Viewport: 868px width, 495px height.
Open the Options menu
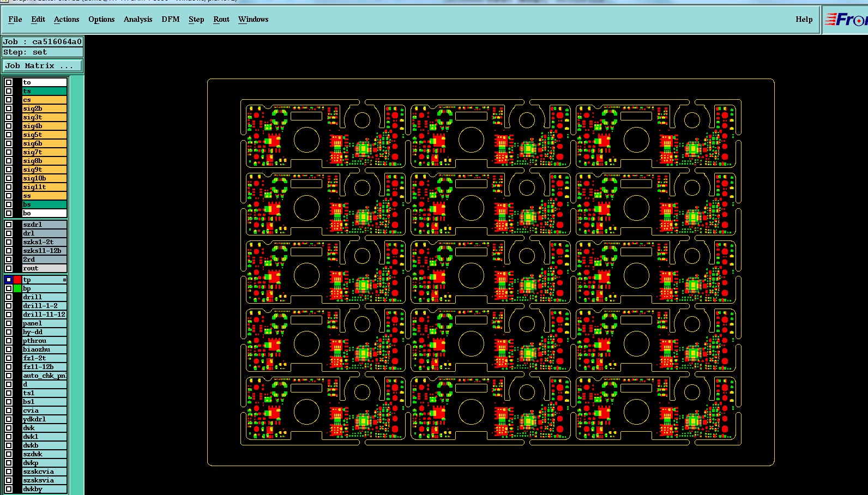click(x=101, y=19)
